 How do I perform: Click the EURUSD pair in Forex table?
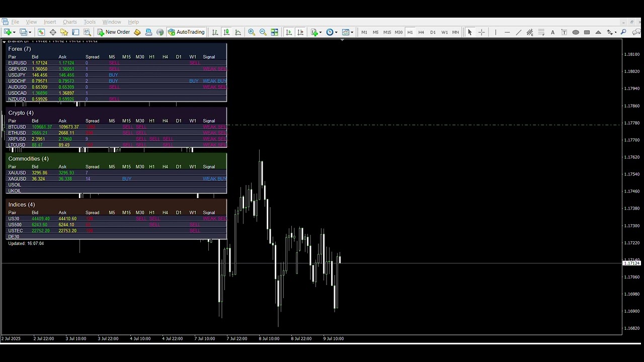coord(17,63)
